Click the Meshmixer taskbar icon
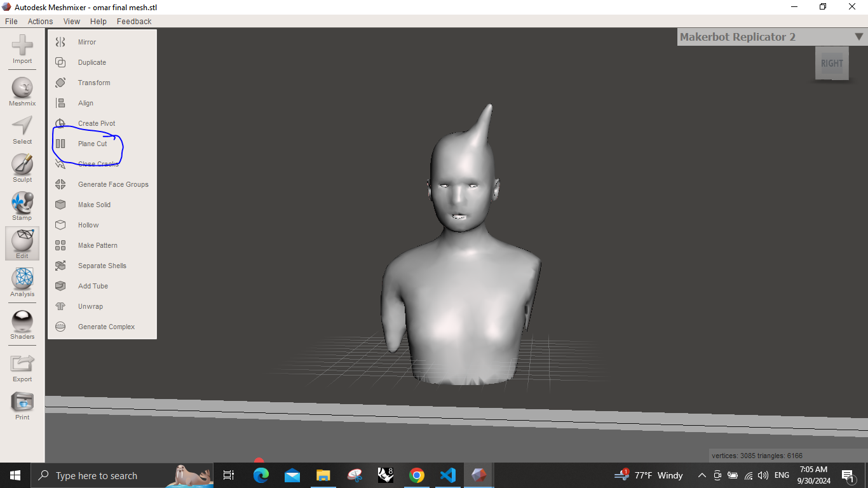 pyautogui.click(x=479, y=475)
